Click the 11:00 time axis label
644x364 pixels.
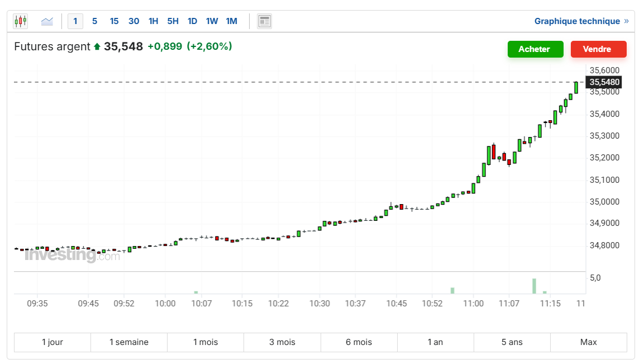point(473,304)
